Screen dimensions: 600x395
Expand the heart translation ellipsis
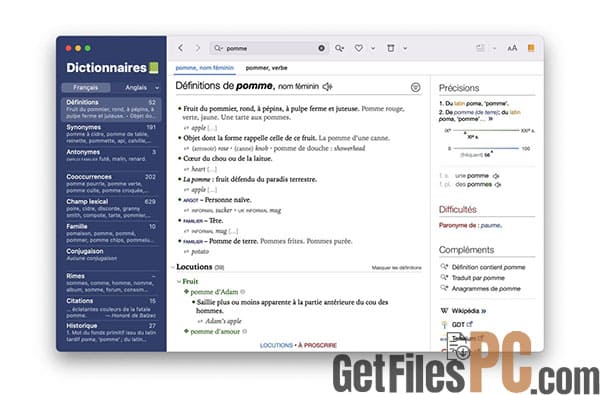tap(212, 169)
